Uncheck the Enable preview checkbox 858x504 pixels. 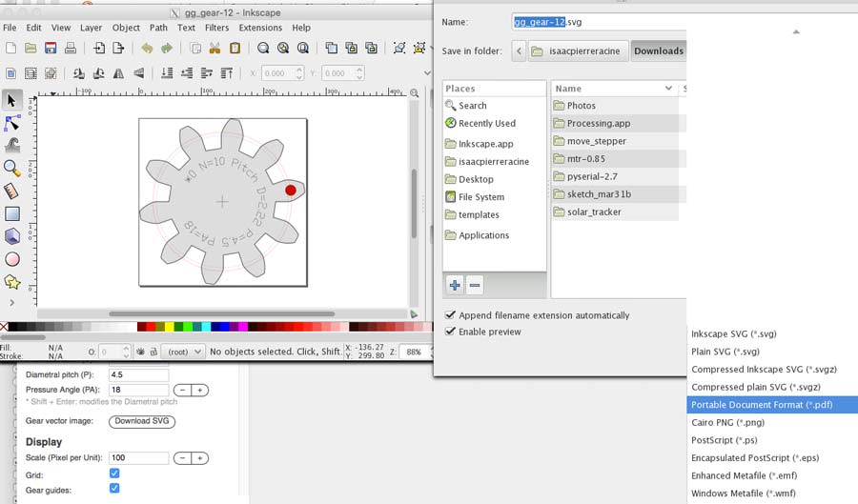451,332
